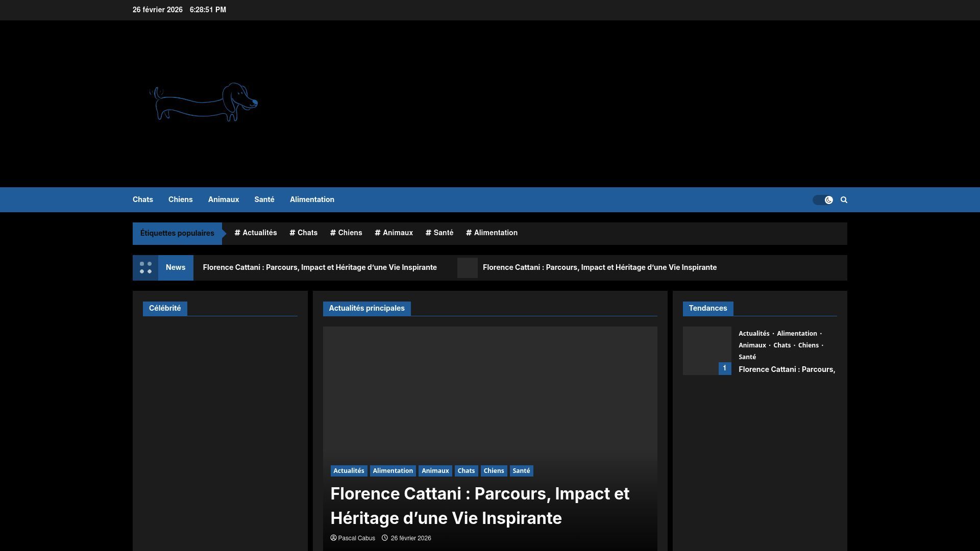The image size is (980, 551).
Task: Click the Étiquettes populaires label
Action: (177, 233)
